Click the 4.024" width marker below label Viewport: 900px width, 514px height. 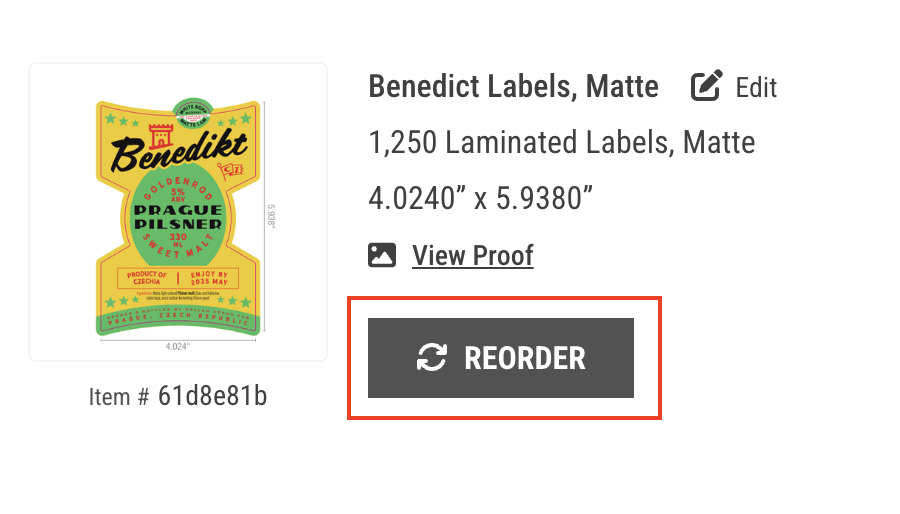[177, 346]
